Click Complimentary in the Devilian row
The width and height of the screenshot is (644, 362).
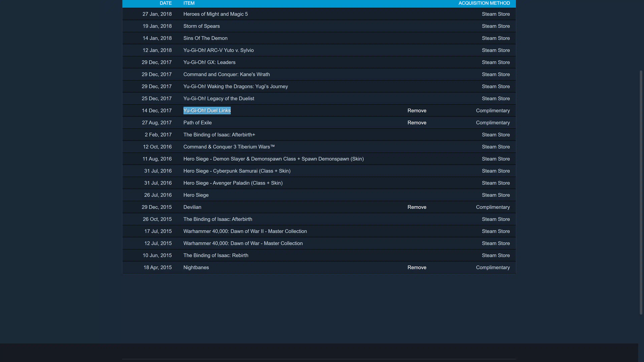pos(493,207)
